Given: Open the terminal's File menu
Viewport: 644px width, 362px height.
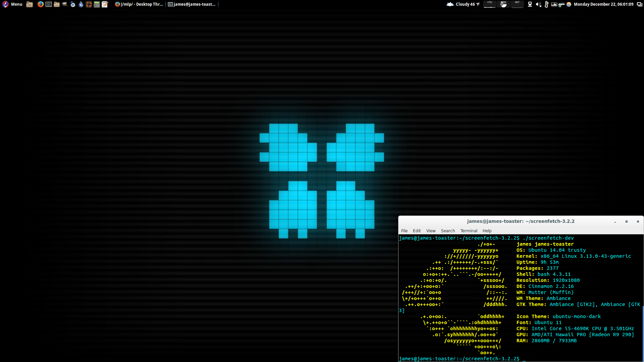Looking at the screenshot, I should (x=404, y=231).
